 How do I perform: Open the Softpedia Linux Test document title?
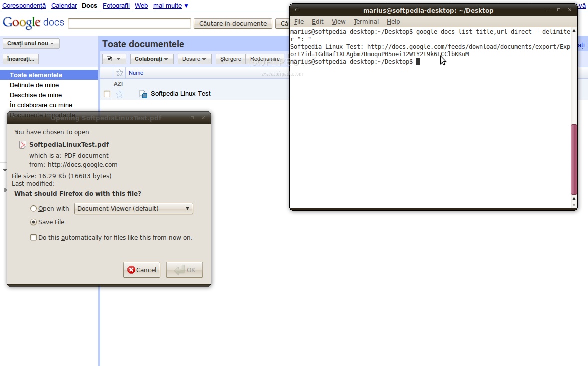181,94
